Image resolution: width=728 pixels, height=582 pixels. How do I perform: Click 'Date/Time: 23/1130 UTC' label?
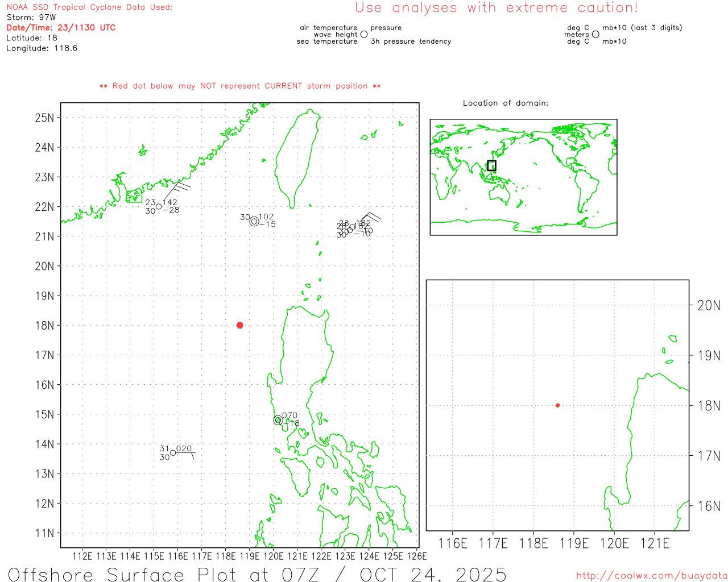[61, 27]
